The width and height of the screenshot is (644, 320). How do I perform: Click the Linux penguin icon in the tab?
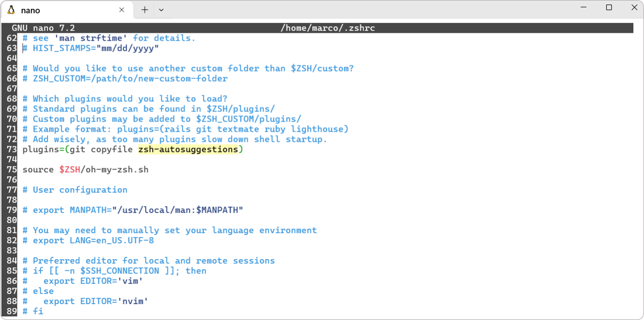click(11, 10)
